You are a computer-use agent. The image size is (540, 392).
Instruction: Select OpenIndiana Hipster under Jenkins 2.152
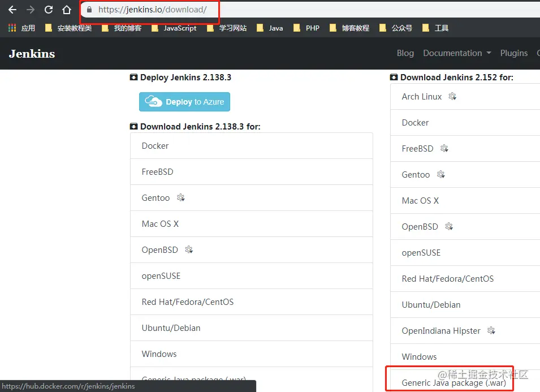coord(465,331)
